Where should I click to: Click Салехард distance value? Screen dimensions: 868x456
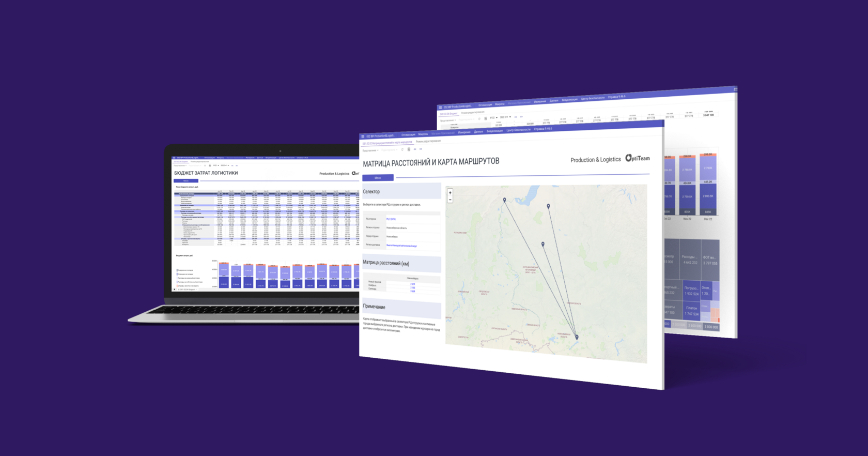[x=412, y=291]
